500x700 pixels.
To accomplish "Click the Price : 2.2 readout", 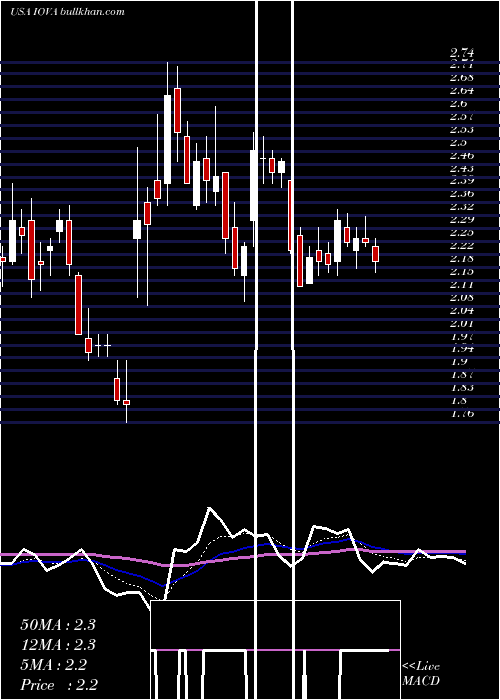I will [59, 685].
